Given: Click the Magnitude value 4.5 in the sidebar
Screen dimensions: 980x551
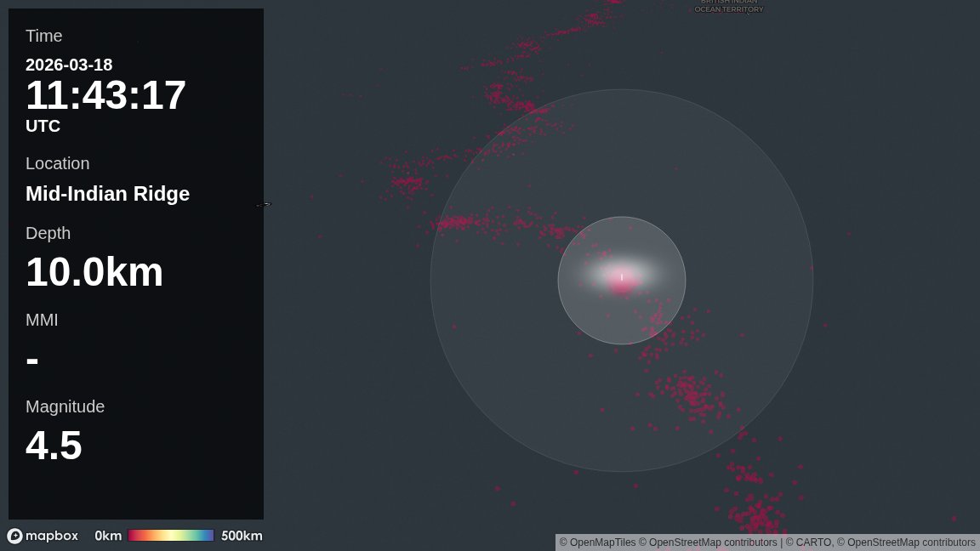Looking at the screenshot, I should tap(54, 445).
